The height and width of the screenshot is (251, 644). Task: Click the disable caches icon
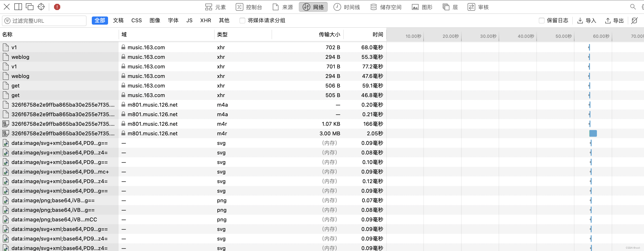(634, 21)
